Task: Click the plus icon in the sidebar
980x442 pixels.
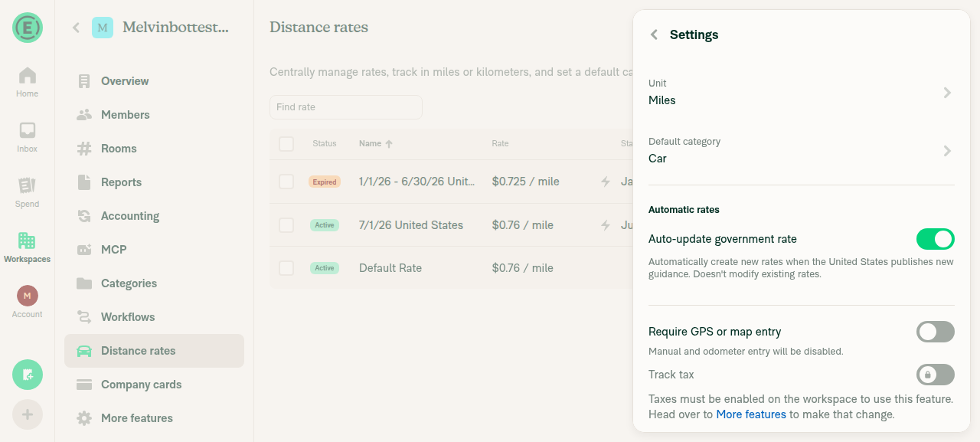Action: click(x=28, y=414)
